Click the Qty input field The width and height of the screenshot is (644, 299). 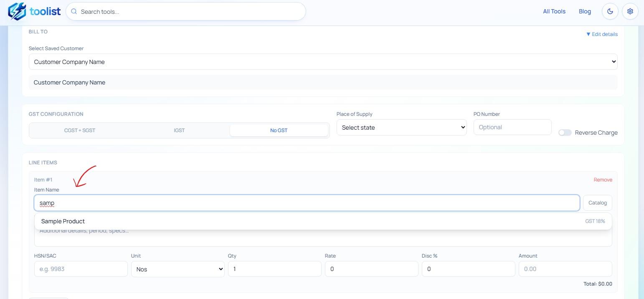coord(274,269)
